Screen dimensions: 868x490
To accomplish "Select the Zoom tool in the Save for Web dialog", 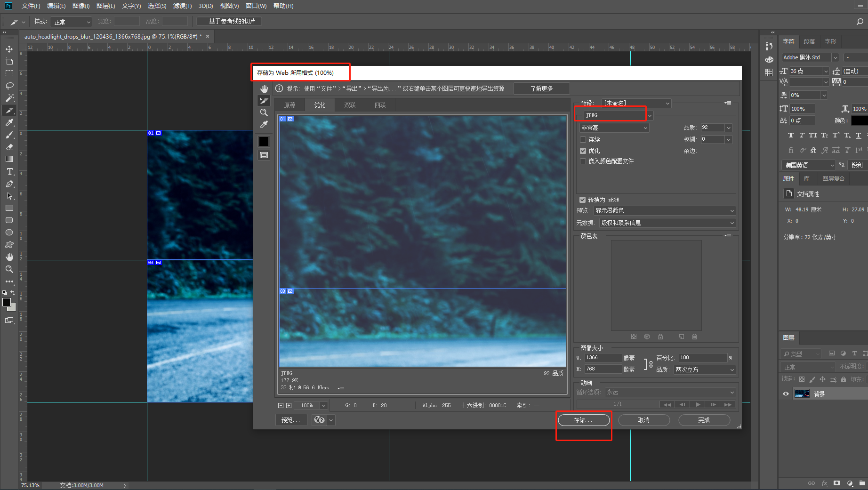I will point(264,112).
